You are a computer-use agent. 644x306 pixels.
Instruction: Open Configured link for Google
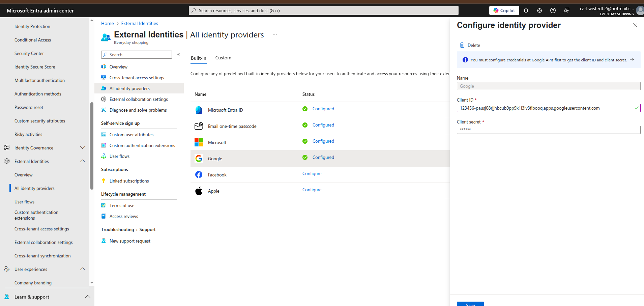323,157
